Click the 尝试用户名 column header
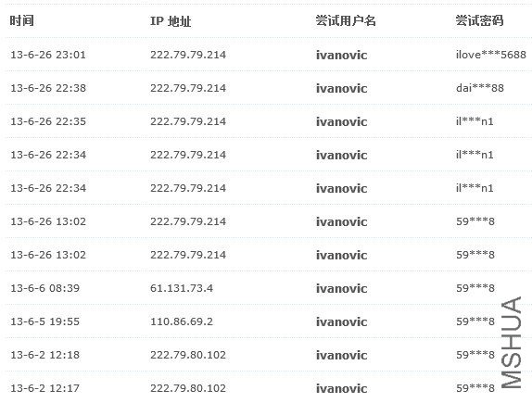The width and height of the screenshot is (532, 403). click(x=346, y=21)
